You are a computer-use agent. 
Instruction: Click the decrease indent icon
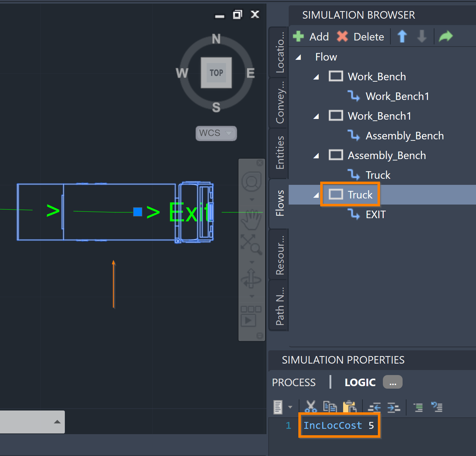pos(374,407)
